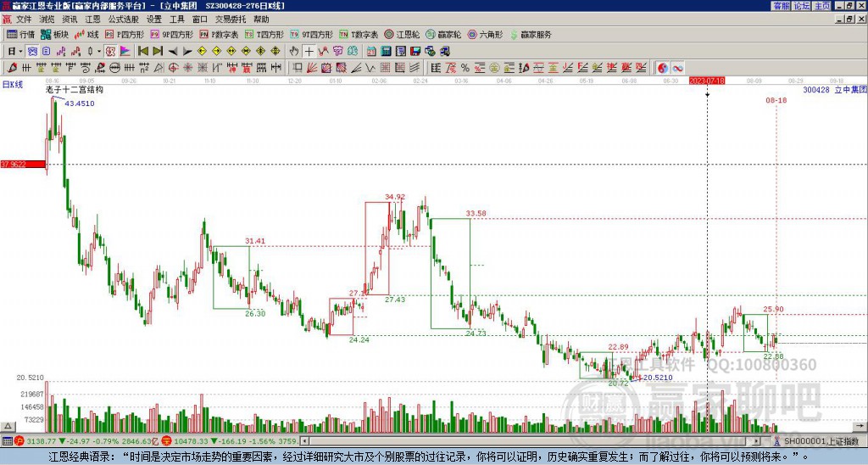Viewport: 868px width, 465px height.
Task: Expand the 日 period dropdown
Action: 20,51
